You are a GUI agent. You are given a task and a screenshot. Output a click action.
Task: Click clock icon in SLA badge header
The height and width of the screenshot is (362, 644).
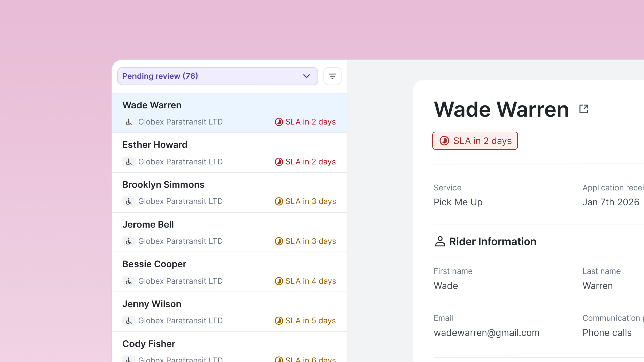coord(444,141)
